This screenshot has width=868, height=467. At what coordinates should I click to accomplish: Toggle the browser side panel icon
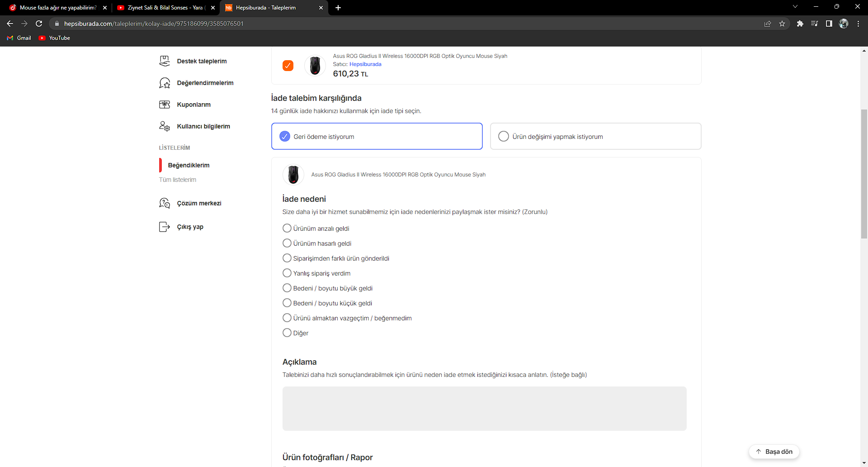pyautogui.click(x=829, y=24)
